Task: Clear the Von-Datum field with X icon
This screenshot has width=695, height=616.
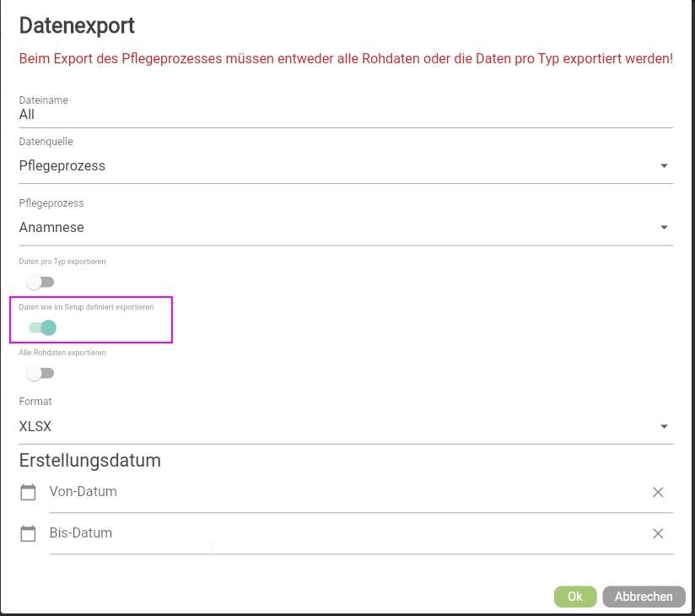Action: point(658,492)
